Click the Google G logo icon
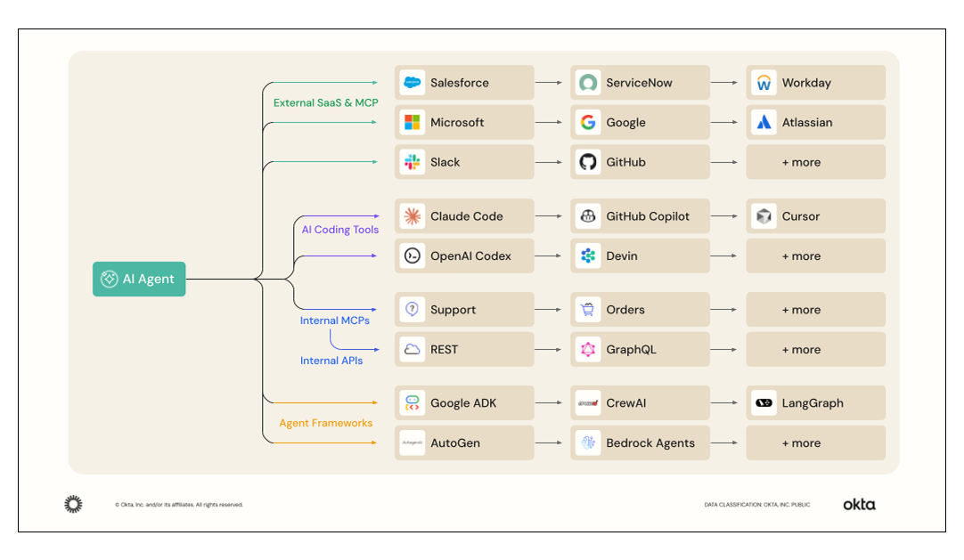Image resolution: width=964 pixels, height=560 pixels. tap(588, 122)
